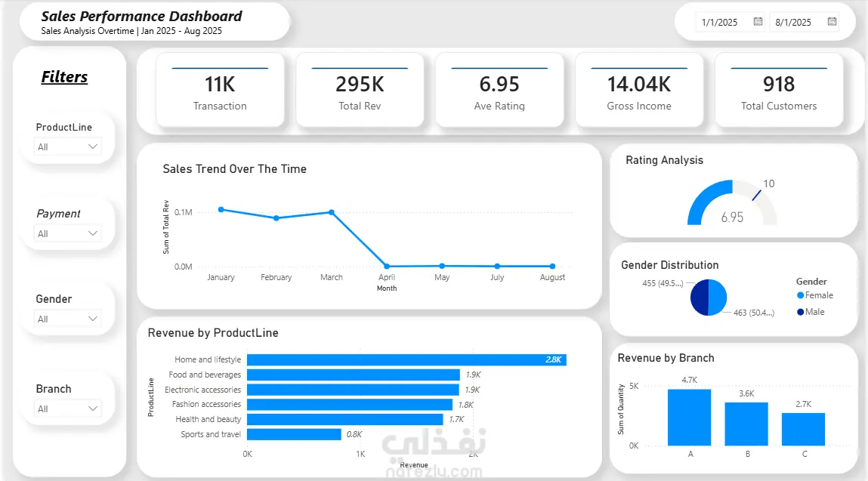
Task: Click the 6.95 gauge value
Action: (x=732, y=217)
